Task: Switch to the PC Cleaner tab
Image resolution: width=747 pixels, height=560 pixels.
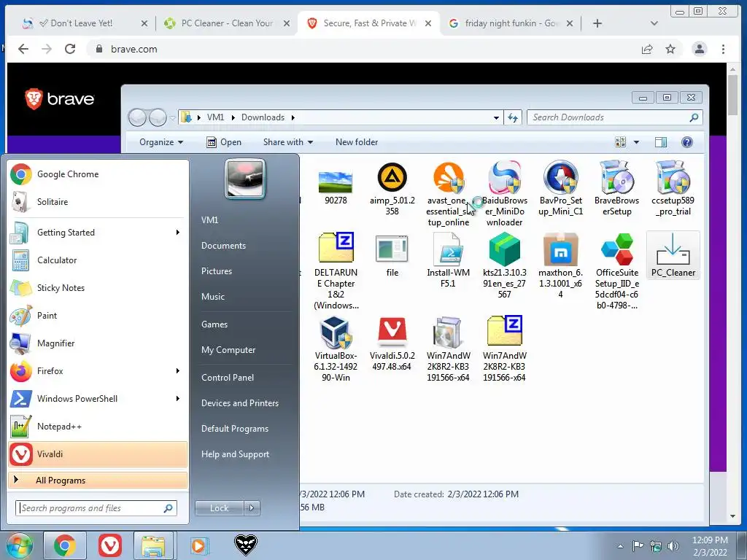Action: click(226, 23)
